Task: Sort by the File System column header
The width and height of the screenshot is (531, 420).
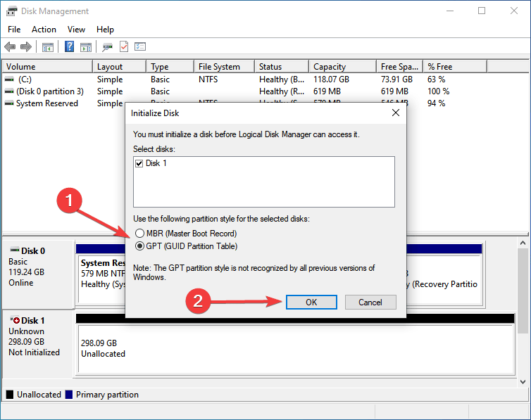Action: coord(225,67)
